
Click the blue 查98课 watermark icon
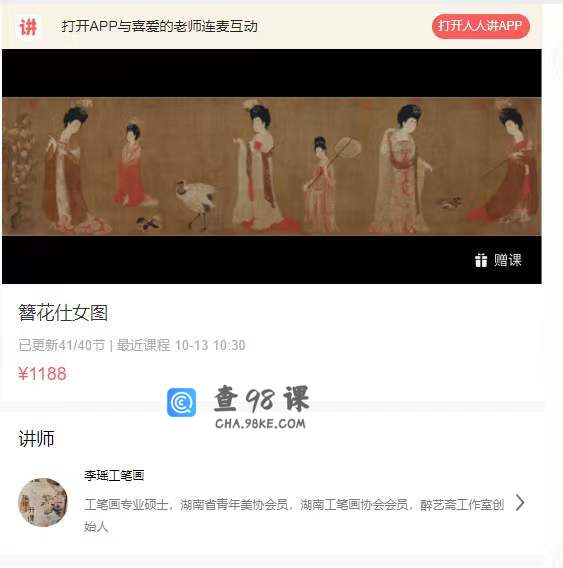[182, 402]
